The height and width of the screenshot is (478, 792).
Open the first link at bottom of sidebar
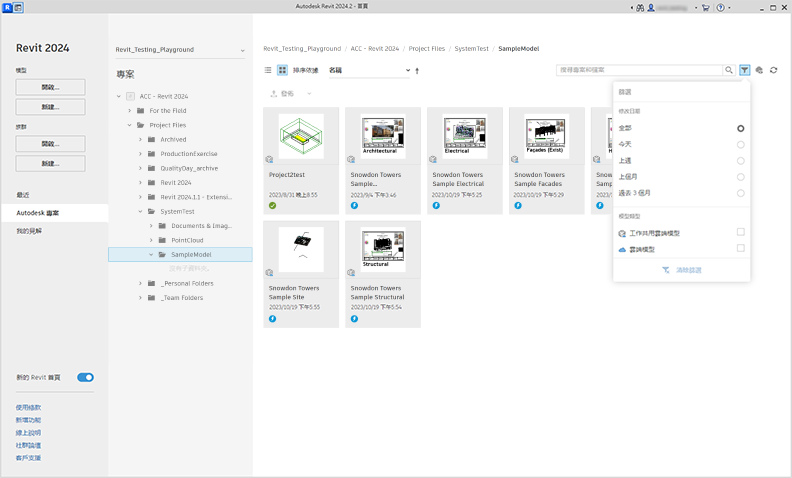tap(28, 407)
